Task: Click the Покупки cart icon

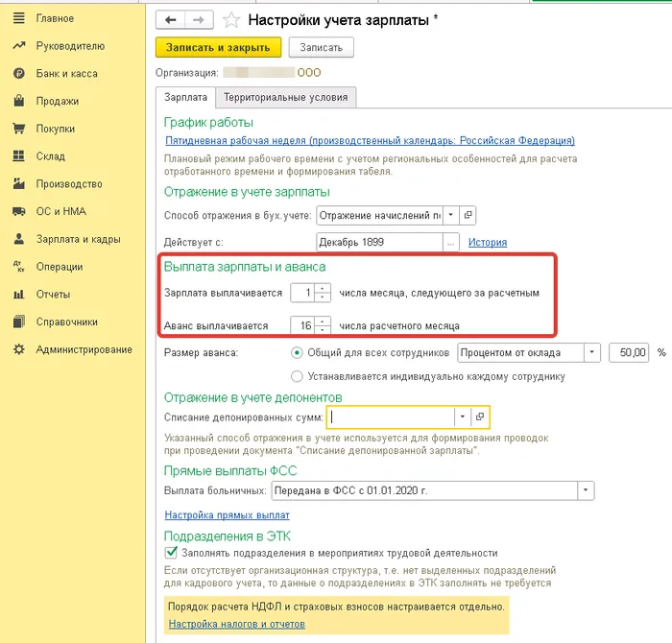Action: tap(18, 128)
